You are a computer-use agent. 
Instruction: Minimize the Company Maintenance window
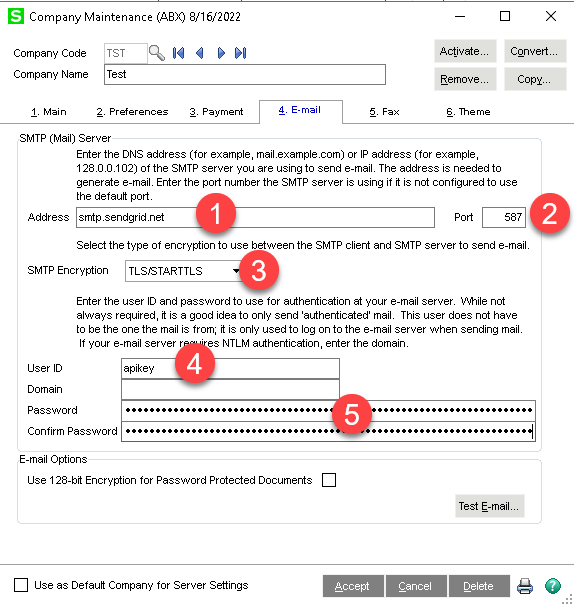coord(460,16)
